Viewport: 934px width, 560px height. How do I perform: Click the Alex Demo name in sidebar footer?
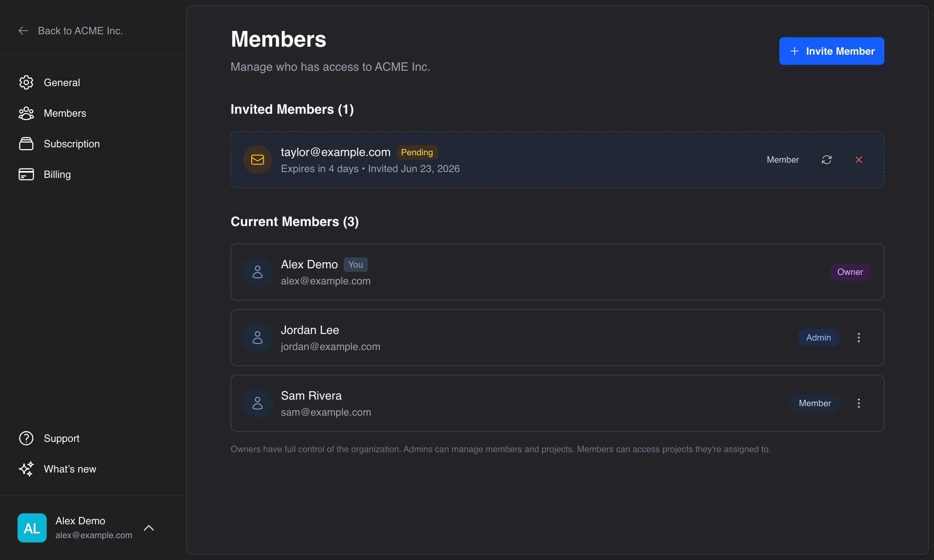point(80,521)
